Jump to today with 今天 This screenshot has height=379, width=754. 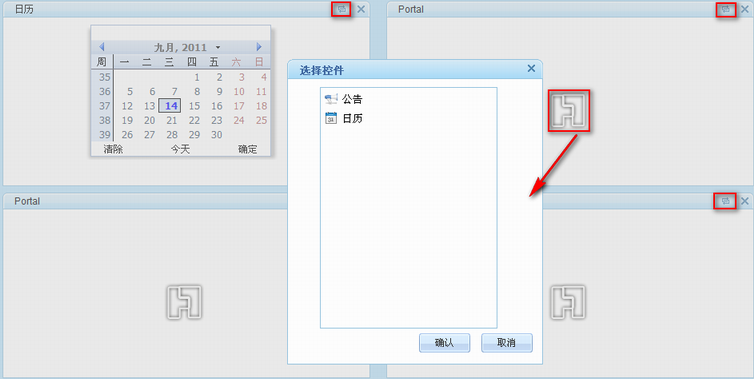point(181,150)
